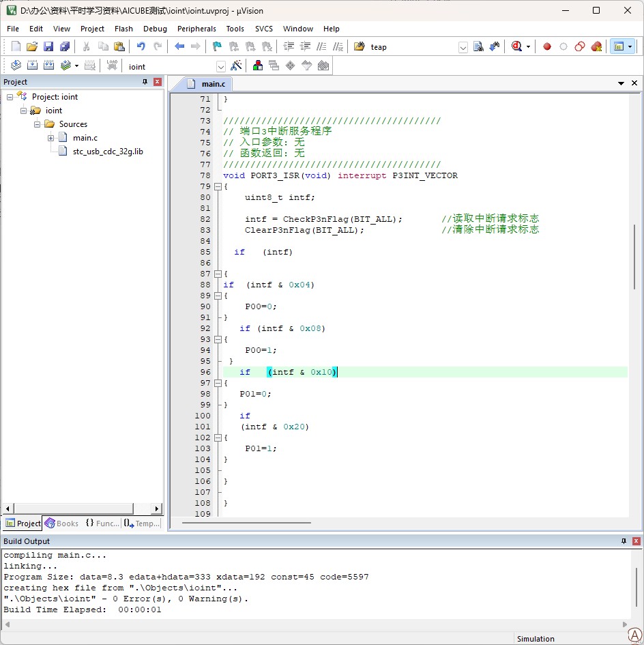The image size is (644, 645).
Task: Click the input method indicator in status bar
Action: (x=634, y=635)
